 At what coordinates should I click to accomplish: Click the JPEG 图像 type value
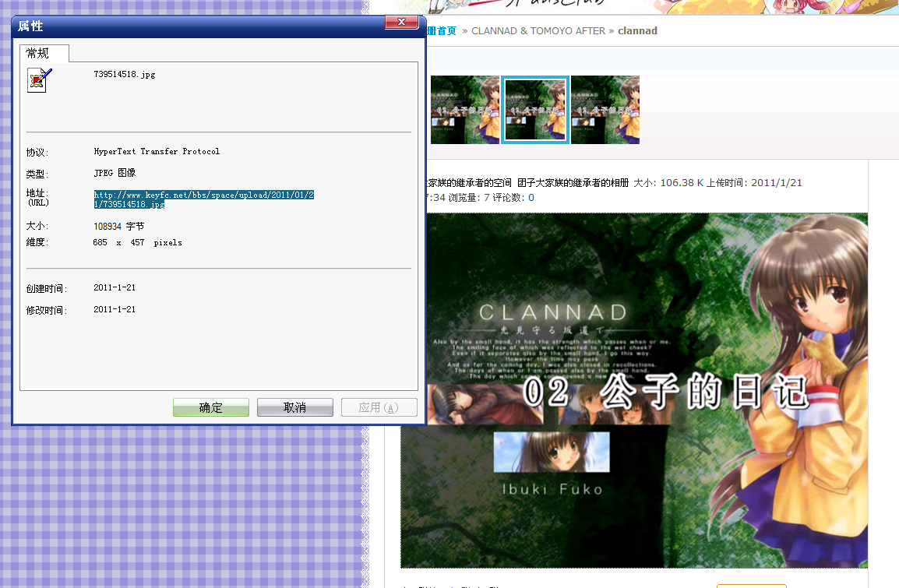tap(115, 172)
